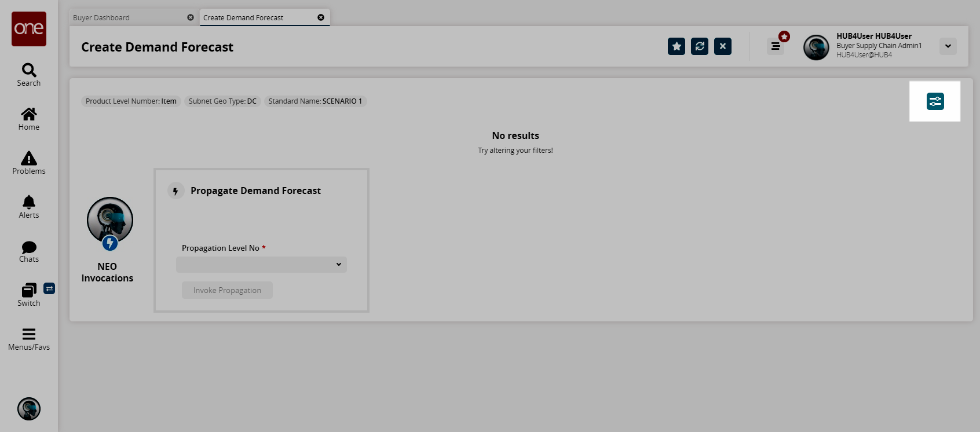Open the Switch windows icon
The width and height of the screenshot is (980, 432).
(29, 295)
